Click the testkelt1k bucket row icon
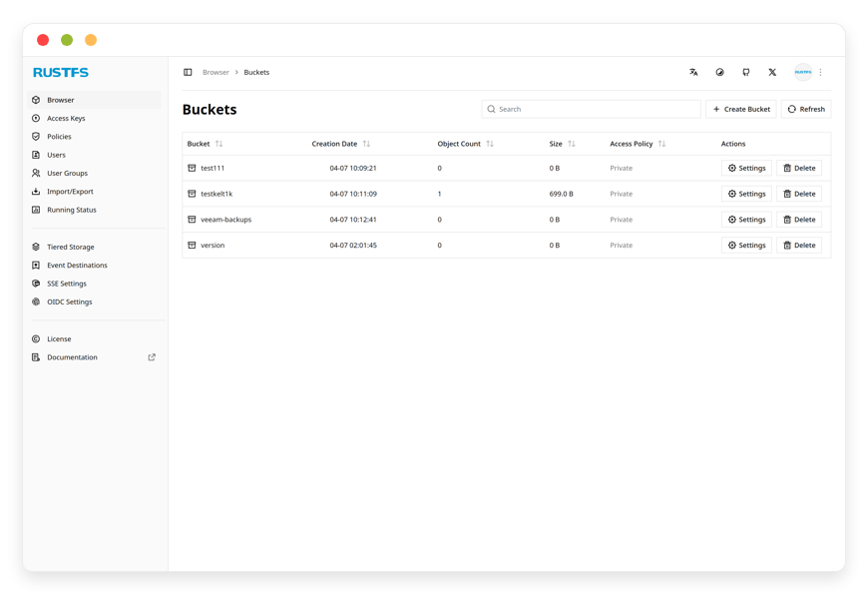Viewport: 868px width, 594px height. click(x=192, y=194)
